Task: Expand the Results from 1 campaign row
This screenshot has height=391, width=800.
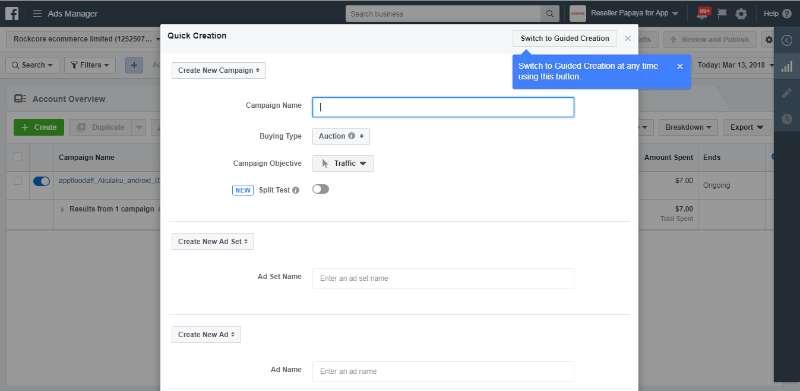Action: point(62,209)
